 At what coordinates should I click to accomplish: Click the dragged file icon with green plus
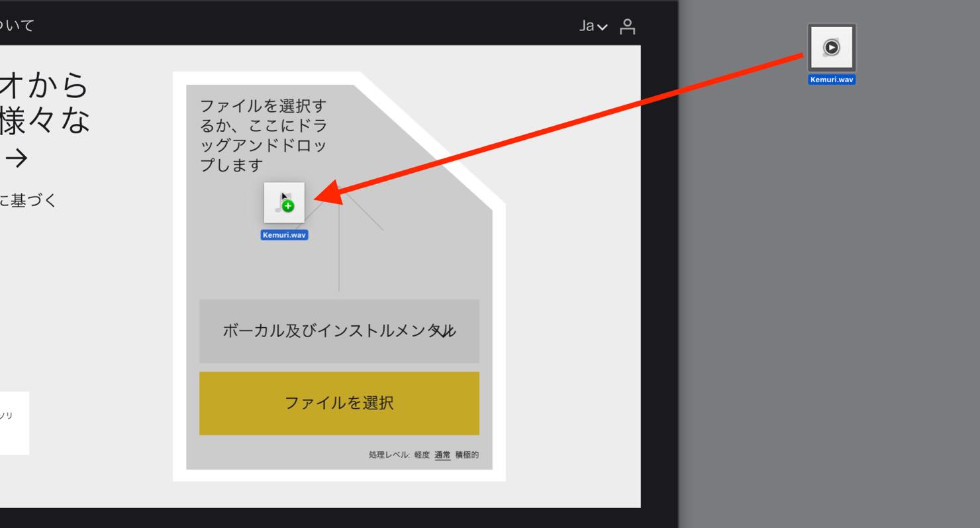pyautogui.click(x=284, y=202)
